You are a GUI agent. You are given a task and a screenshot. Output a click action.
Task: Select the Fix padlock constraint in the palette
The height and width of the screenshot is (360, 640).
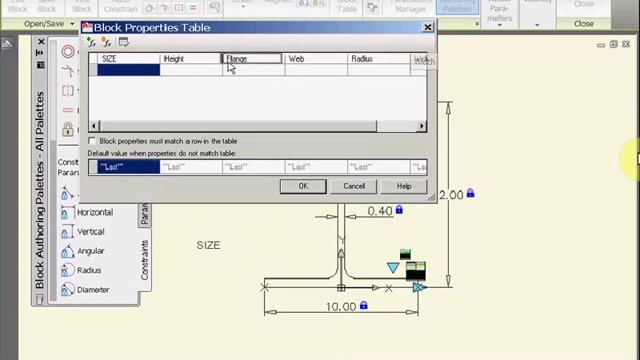[x=68, y=129]
